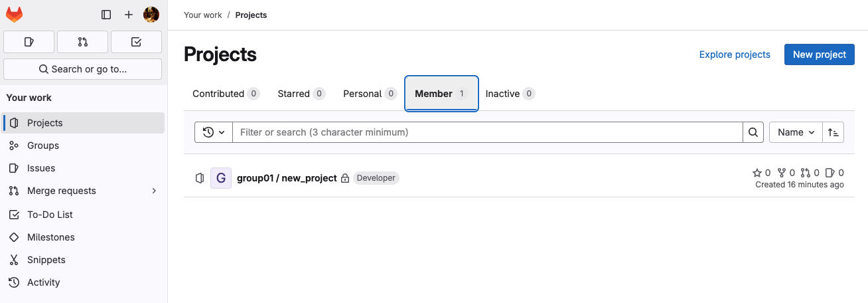Follow the Explore projects link
This screenshot has width=868, height=303.
click(735, 54)
